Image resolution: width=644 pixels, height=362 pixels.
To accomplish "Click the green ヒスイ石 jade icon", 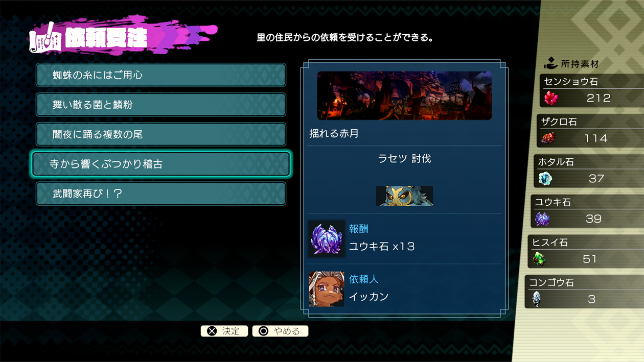I will (x=539, y=259).
